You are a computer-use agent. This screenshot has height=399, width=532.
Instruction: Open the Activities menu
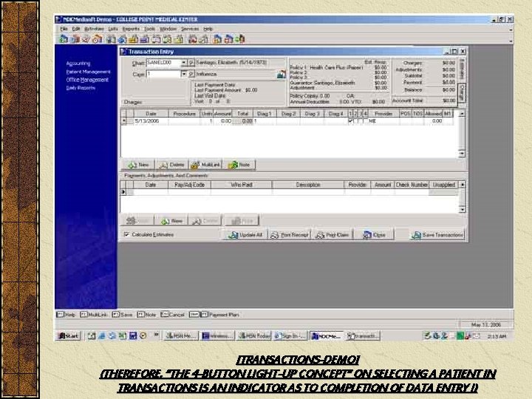pyautogui.click(x=94, y=29)
